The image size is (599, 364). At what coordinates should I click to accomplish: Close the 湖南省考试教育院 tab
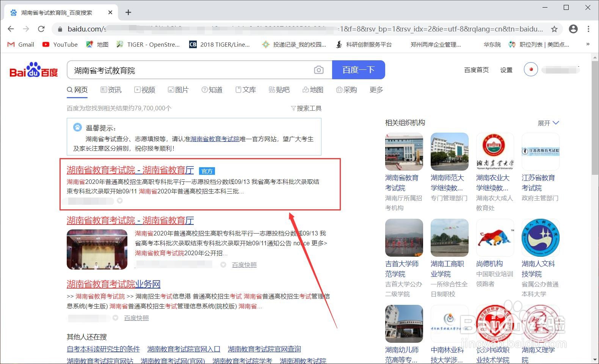click(x=110, y=13)
